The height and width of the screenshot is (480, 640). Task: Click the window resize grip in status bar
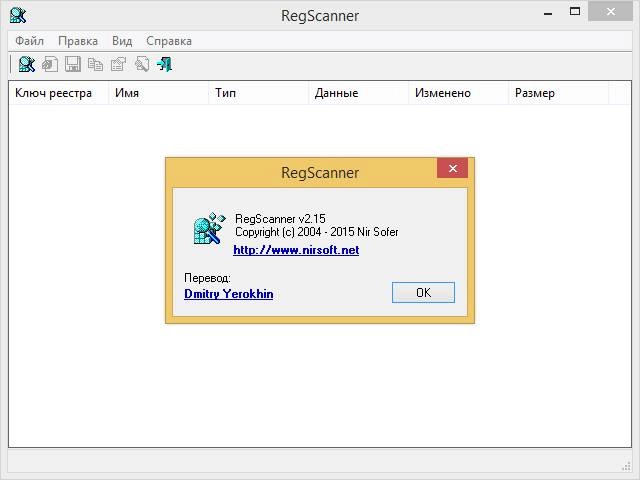tap(627, 466)
